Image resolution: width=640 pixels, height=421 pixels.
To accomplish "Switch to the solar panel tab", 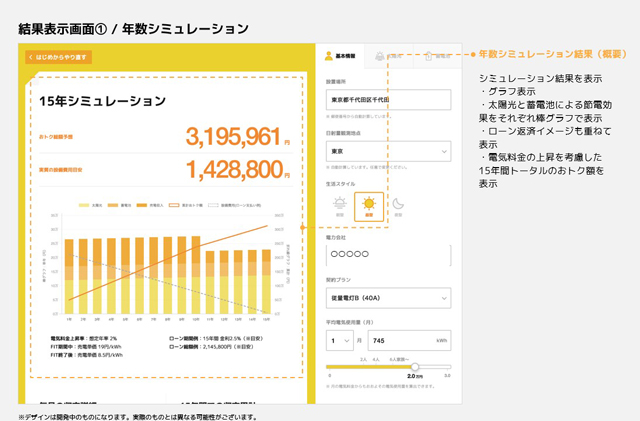I will 389,56.
